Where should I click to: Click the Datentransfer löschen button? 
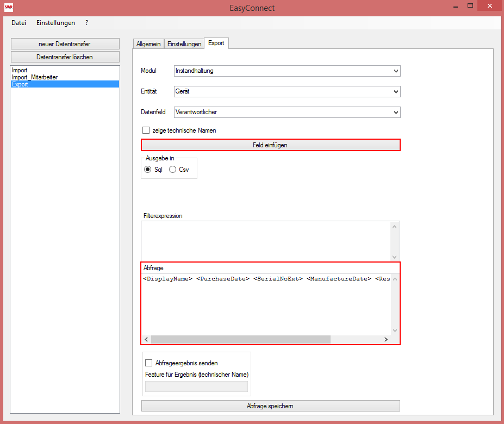click(65, 57)
